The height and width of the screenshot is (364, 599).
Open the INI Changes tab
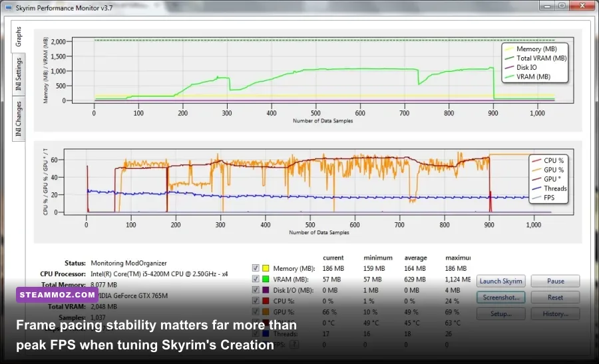[x=19, y=119]
